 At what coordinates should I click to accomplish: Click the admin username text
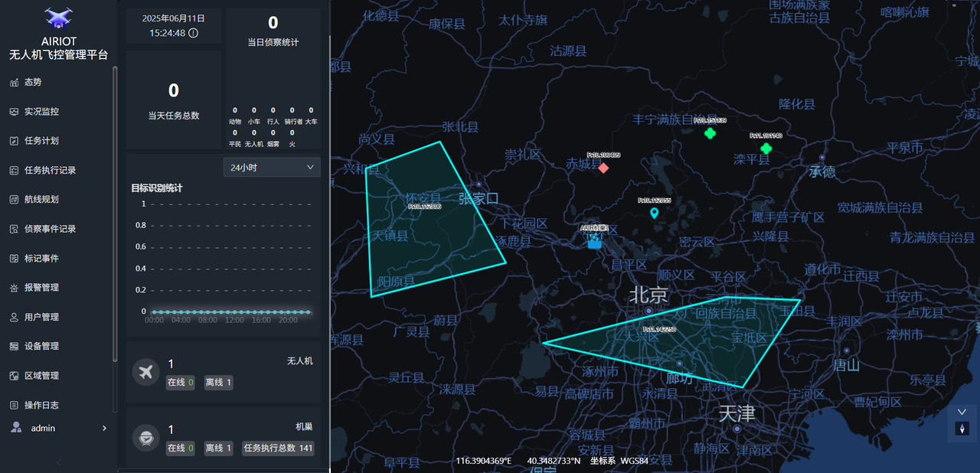coord(43,429)
